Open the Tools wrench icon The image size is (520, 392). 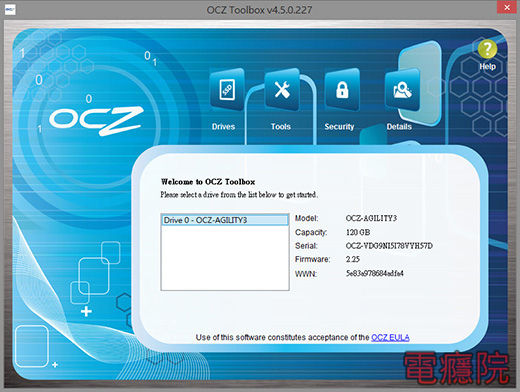point(282,89)
